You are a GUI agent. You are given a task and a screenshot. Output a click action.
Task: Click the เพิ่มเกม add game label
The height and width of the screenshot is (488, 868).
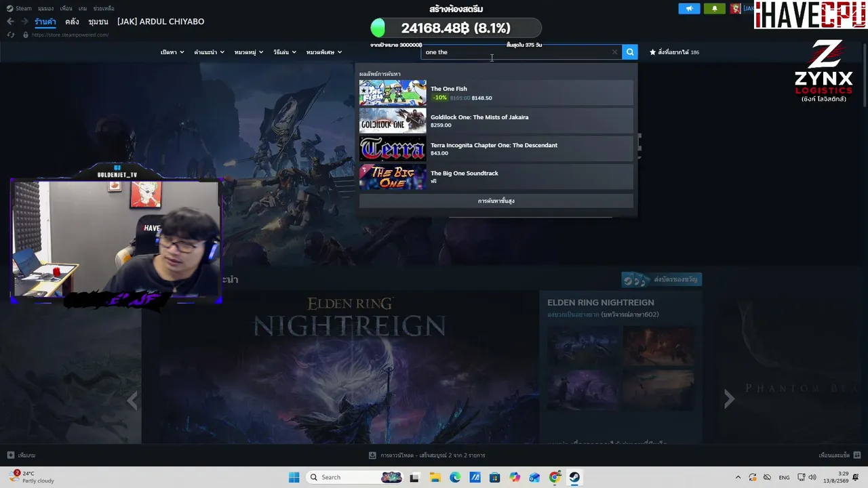[x=26, y=455]
